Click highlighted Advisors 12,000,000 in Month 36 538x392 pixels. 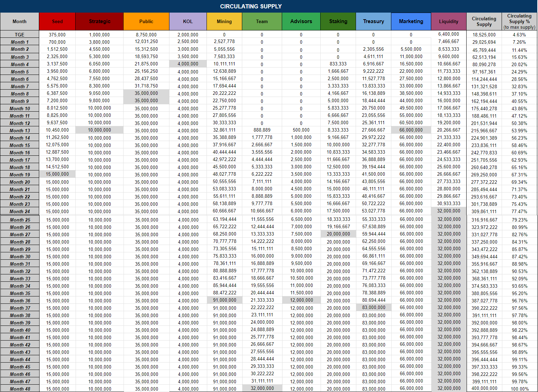click(301, 300)
